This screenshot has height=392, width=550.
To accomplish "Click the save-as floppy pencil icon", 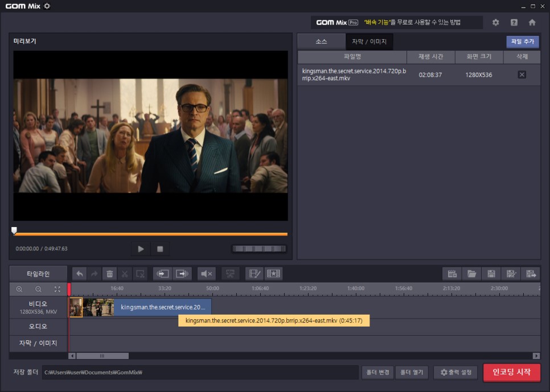I will [x=511, y=274].
